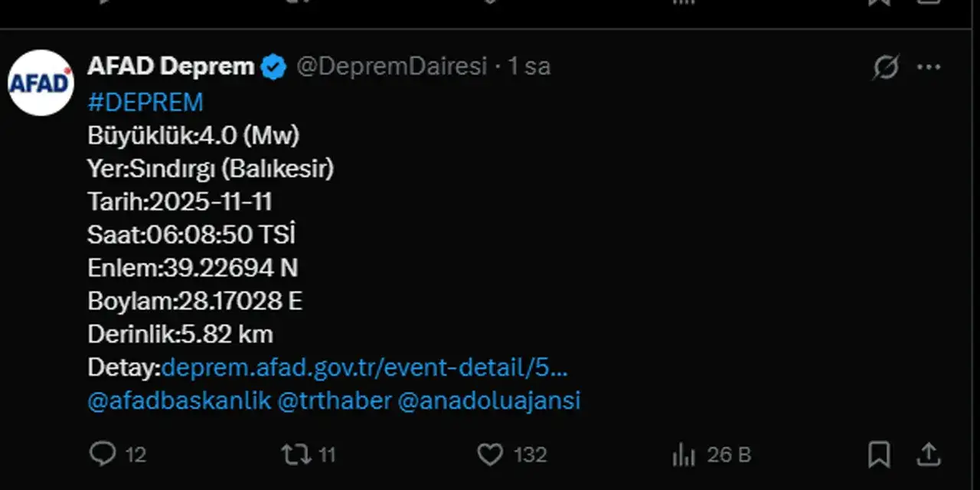
Task: Bookmark this AFAD tweet
Action: click(878, 454)
